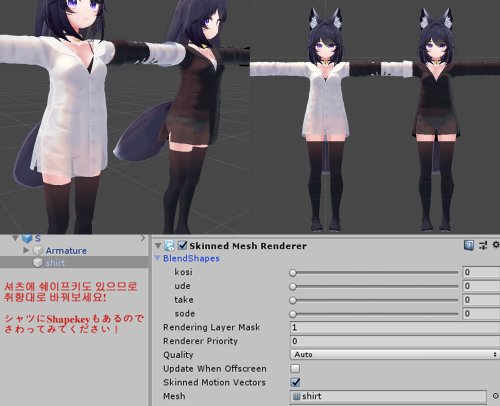Screen dimensions: 500x406
Task: Uncheck Skinned Motion Vectors
Action: point(295,382)
